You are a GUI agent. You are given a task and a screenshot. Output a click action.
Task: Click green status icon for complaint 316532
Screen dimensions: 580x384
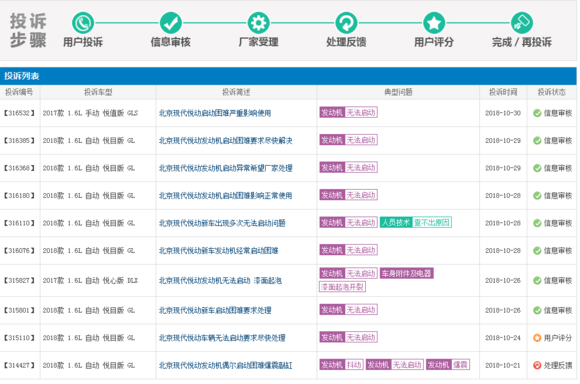pyautogui.click(x=537, y=113)
